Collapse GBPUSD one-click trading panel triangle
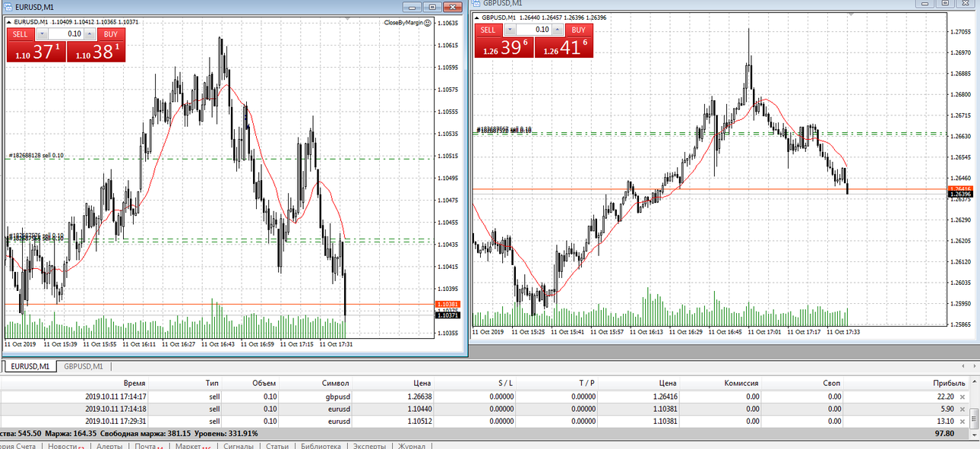The image size is (980, 449). [x=477, y=17]
